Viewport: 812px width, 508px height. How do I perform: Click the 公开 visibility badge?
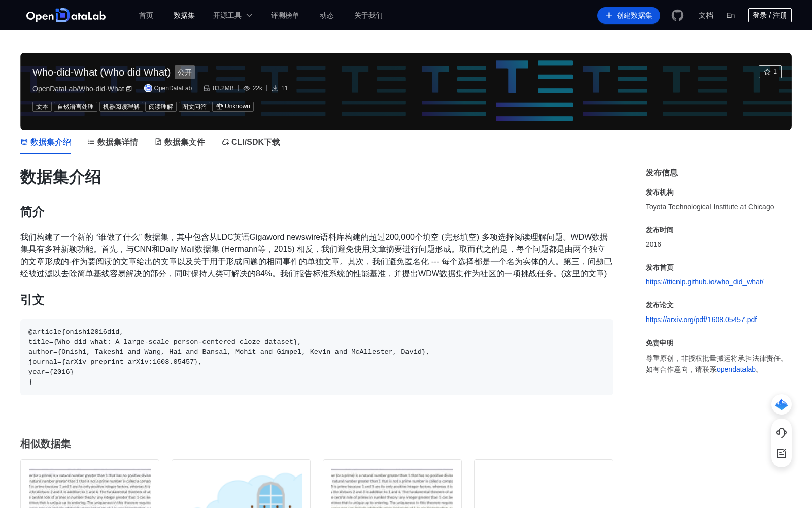tap(185, 72)
